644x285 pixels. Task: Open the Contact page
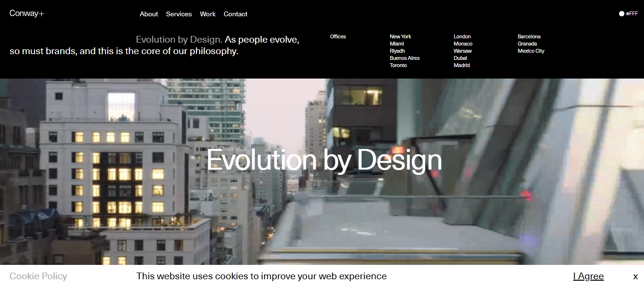pyautogui.click(x=235, y=14)
